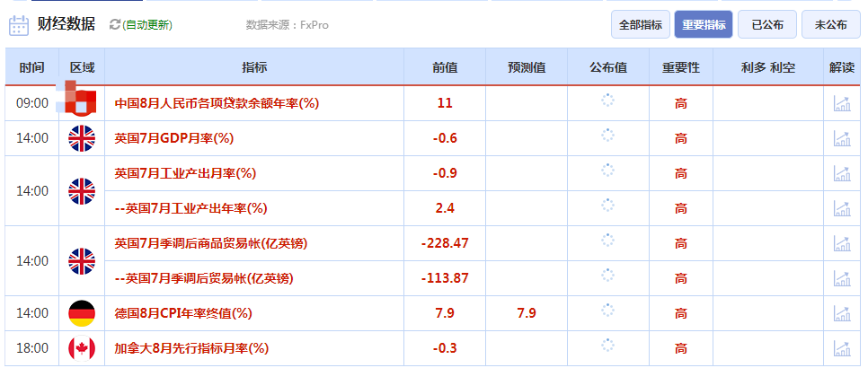The image size is (868, 368).
Task: Open chart icon for 德国8月CPI年率终值 row
Action: (842, 313)
